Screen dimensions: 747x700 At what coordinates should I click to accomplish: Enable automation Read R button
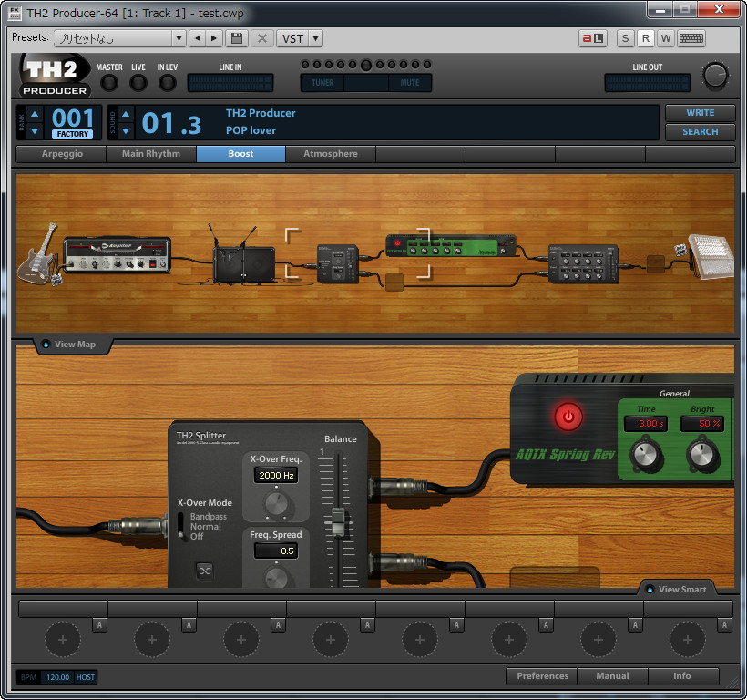[646, 38]
